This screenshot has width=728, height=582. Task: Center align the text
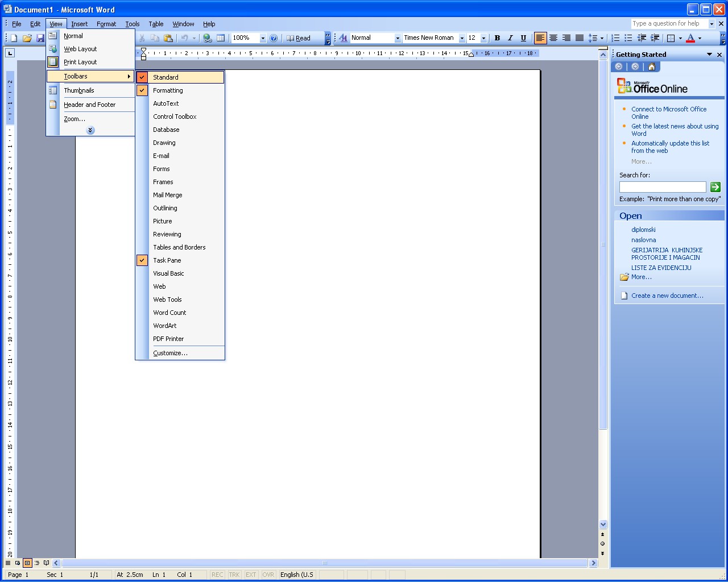(553, 38)
